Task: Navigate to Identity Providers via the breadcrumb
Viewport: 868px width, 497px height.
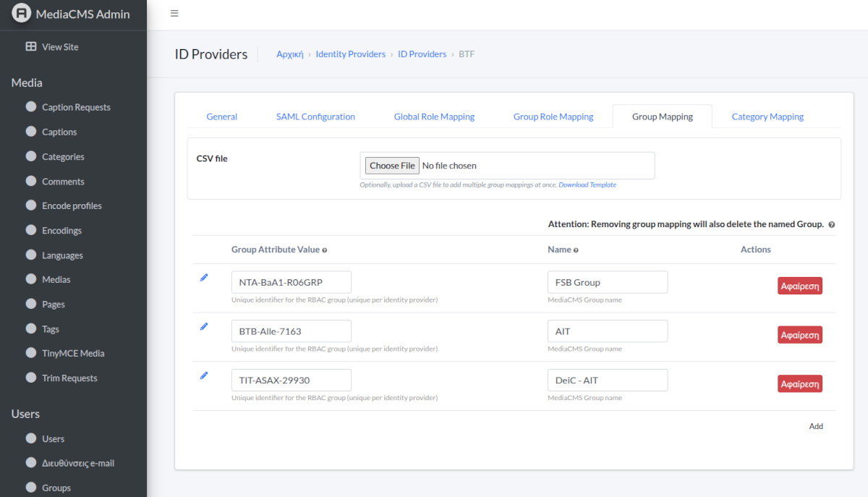Action: (350, 54)
